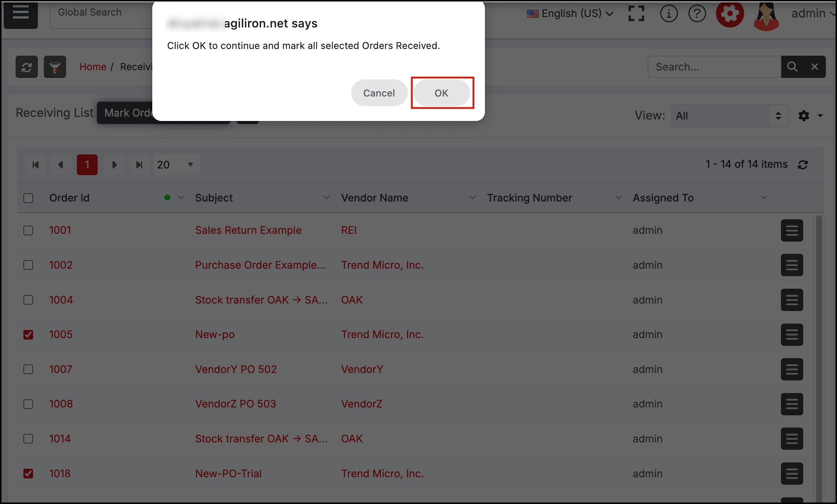
Task: Open the actions menu for order 1005
Action: (x=792, y=335)
